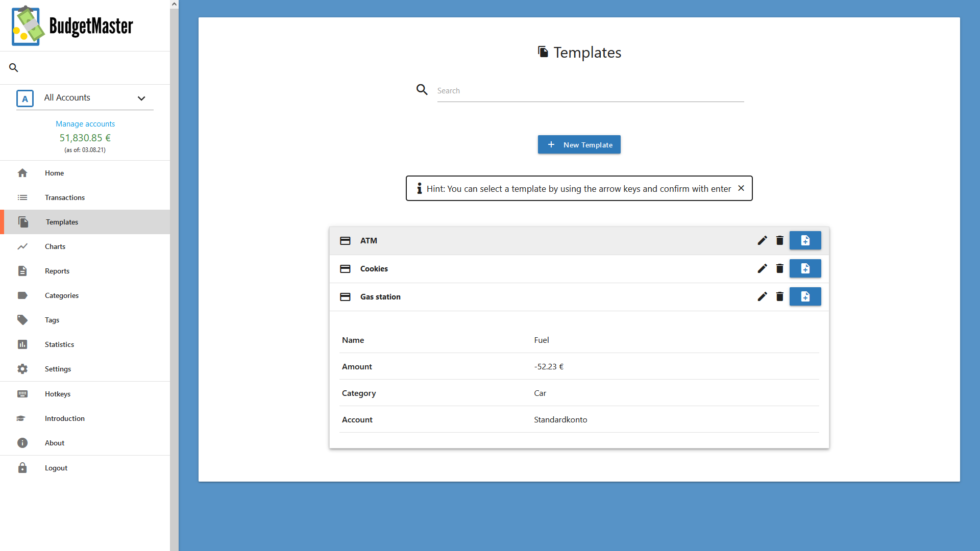Screen dimensions: 980x551
Task: Click the All Accounts 'A' icon
Action: [x=25, y=98]
